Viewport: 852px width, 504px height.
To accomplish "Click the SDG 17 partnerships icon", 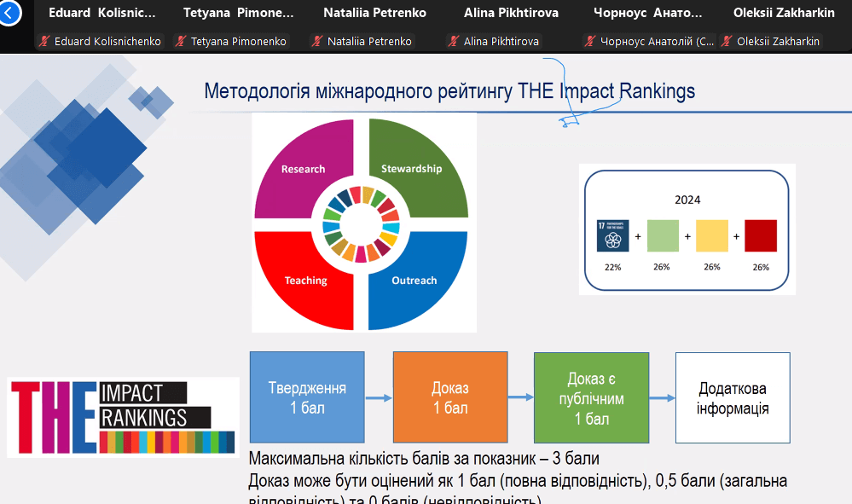I will [613, 235].
